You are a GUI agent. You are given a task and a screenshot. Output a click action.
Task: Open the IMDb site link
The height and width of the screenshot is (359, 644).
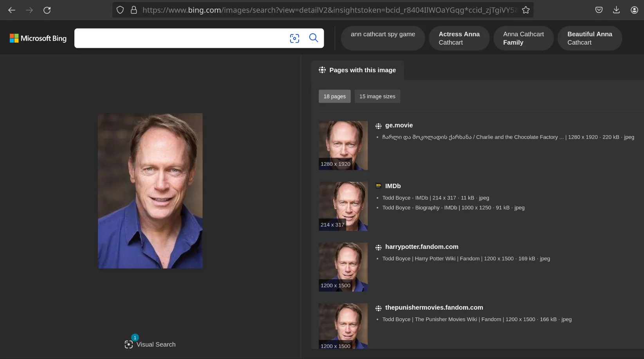pos(393,186)
